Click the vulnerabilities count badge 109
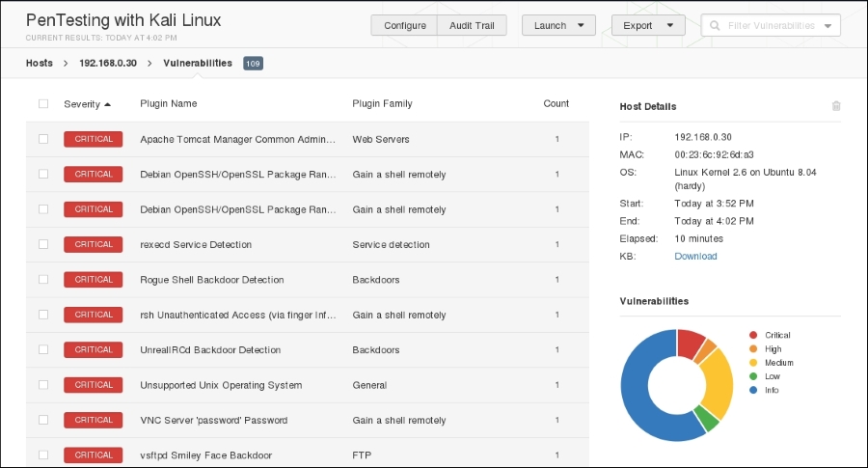The height and width of the screenshot is (468, 868). (x=253, y=64)
